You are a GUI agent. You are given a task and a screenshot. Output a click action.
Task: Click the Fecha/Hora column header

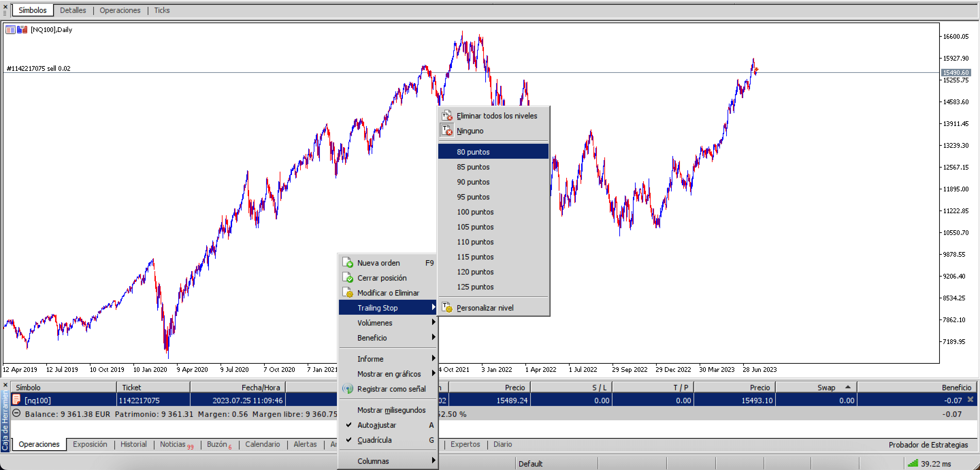[x=238, y=387]
